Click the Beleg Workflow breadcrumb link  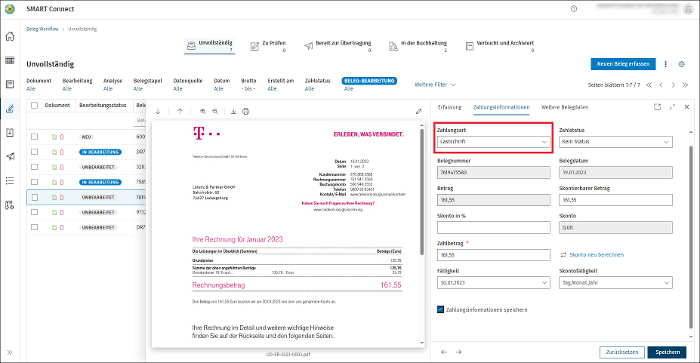[42, 29]
